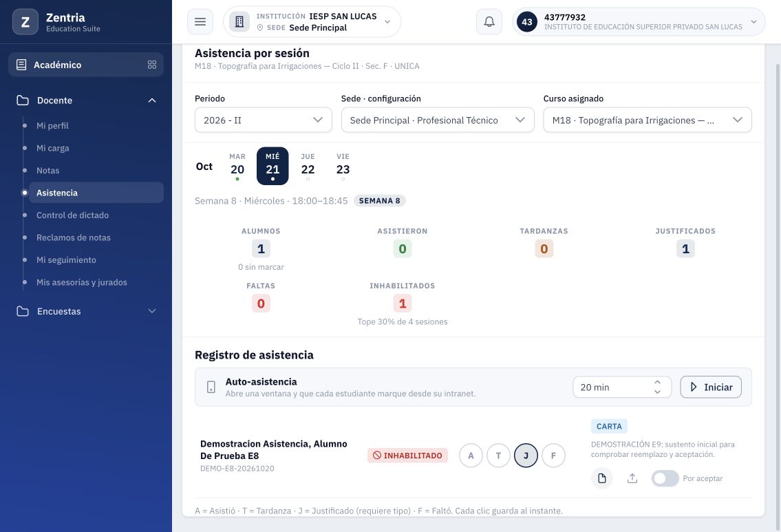The height and width of the screenshot is (532, 781).
Task: Mark student as J (Justificado)
Action: 526,456
